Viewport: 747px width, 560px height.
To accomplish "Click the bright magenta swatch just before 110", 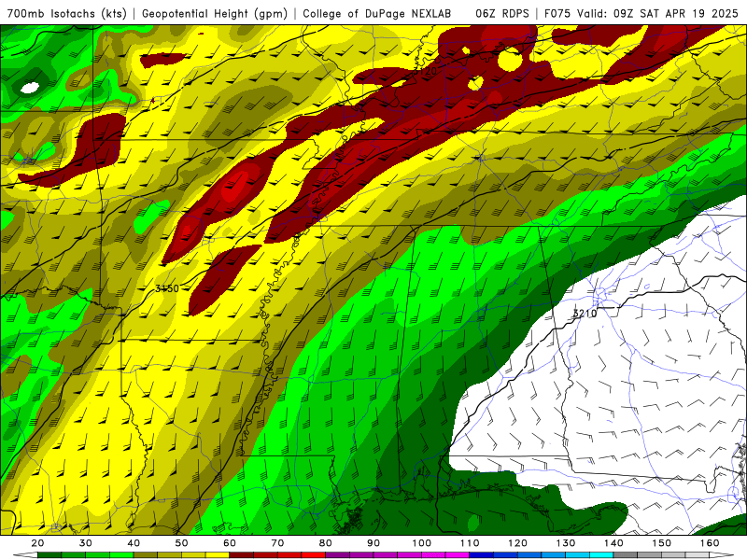I will click(x=458, y=555).
